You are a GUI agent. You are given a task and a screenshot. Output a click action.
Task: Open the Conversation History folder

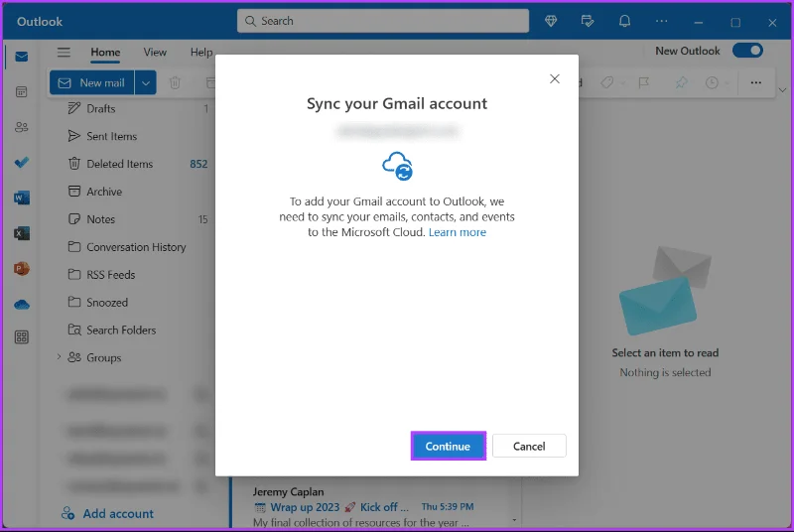(137, 247)
